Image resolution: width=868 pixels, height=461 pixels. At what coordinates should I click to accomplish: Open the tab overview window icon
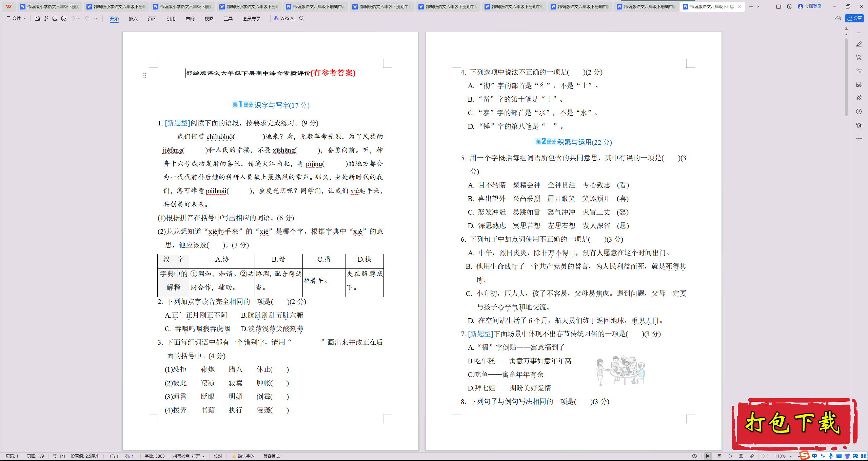point(779,6)
